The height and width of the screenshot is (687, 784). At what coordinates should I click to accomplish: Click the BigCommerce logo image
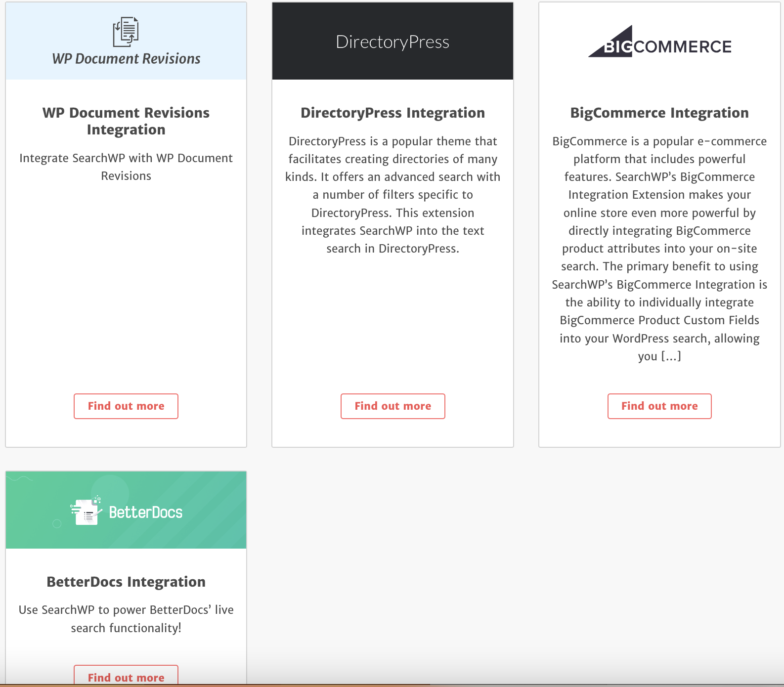pos(659,42)
